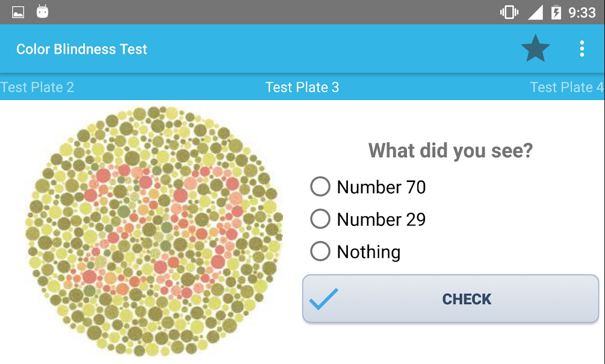Tap the vibrate mode status icon

coord(509,12)
